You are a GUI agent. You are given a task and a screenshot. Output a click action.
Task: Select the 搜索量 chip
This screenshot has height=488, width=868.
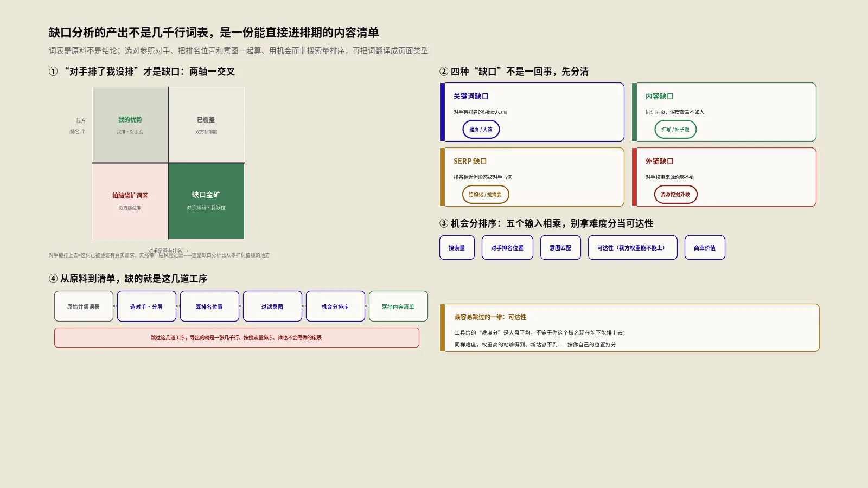[457, 248]
